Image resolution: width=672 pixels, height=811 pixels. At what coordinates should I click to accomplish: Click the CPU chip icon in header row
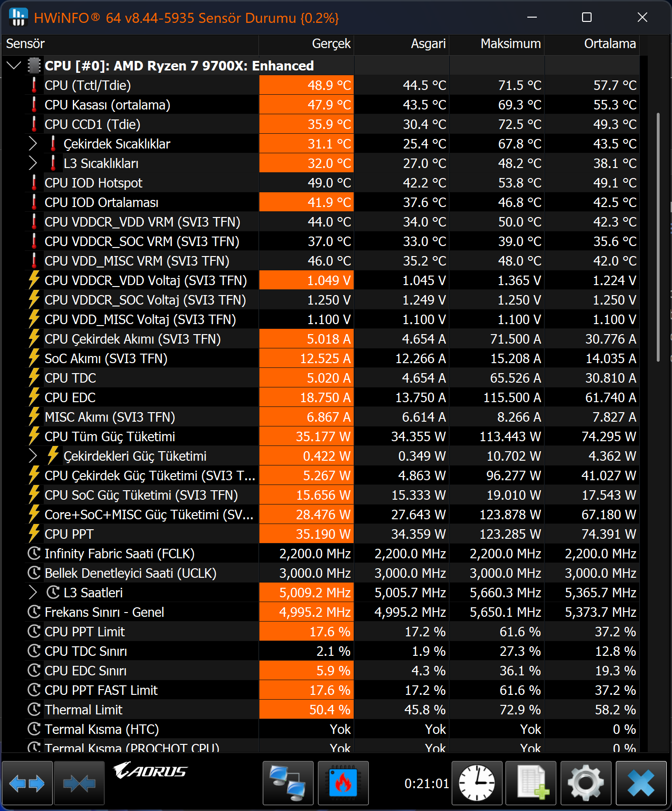pos(34,65)
